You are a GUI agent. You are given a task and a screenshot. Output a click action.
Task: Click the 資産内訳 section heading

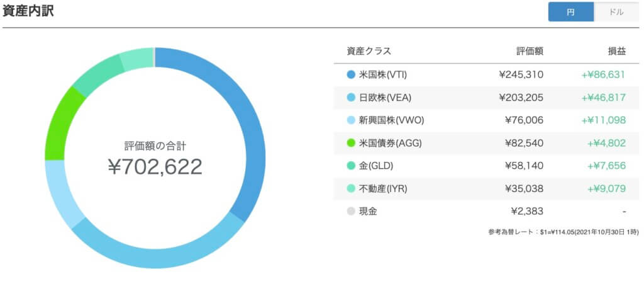coord(28,12)
